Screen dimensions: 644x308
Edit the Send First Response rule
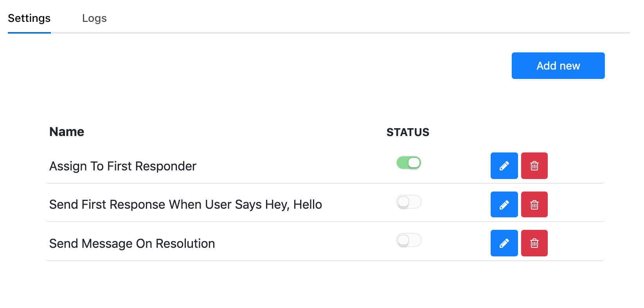pyautogui.click(x=504, y=204)
